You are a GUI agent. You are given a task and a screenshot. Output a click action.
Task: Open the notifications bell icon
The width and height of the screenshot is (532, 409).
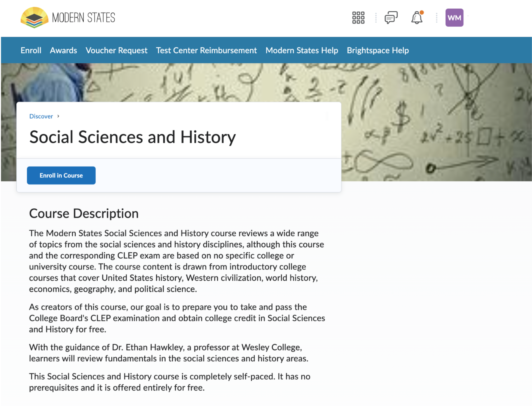pos(417,18)
